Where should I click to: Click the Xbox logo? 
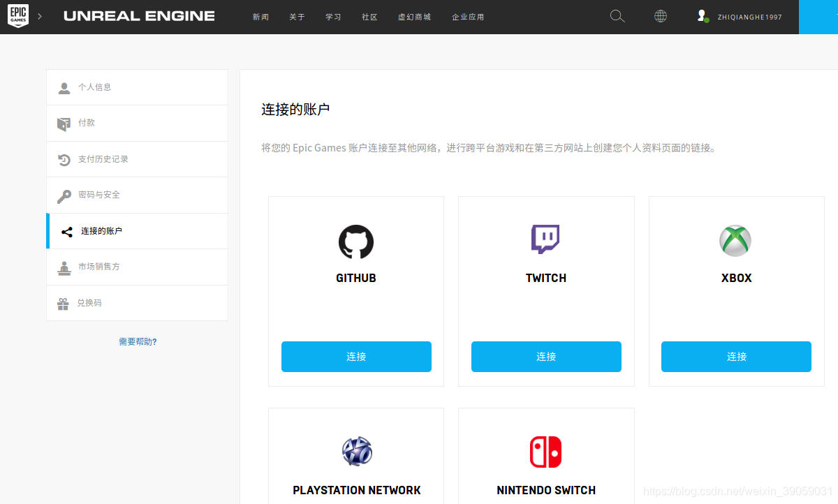coord(735,241)
